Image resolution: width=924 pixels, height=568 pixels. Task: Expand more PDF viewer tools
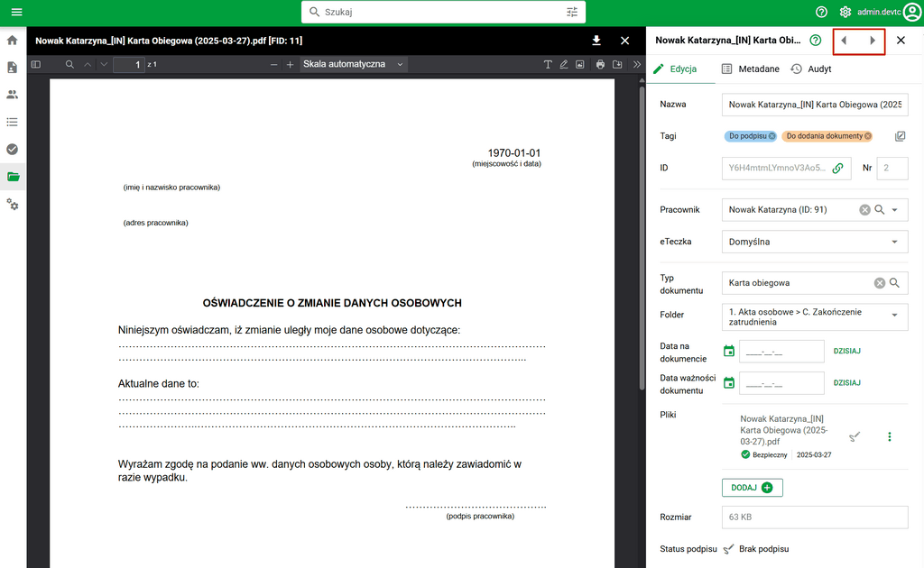[x=636, y=64]
